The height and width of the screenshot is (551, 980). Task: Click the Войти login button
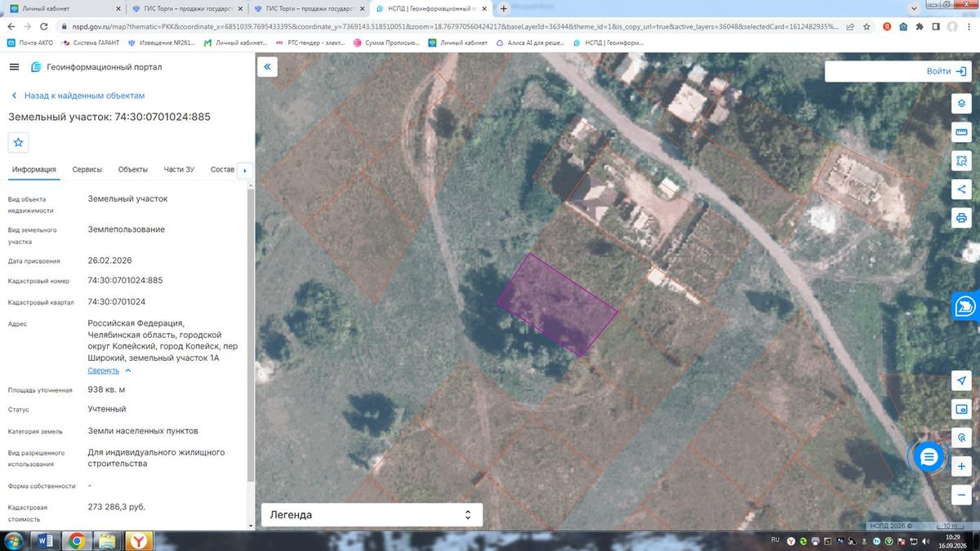click(x=947, y=71)
